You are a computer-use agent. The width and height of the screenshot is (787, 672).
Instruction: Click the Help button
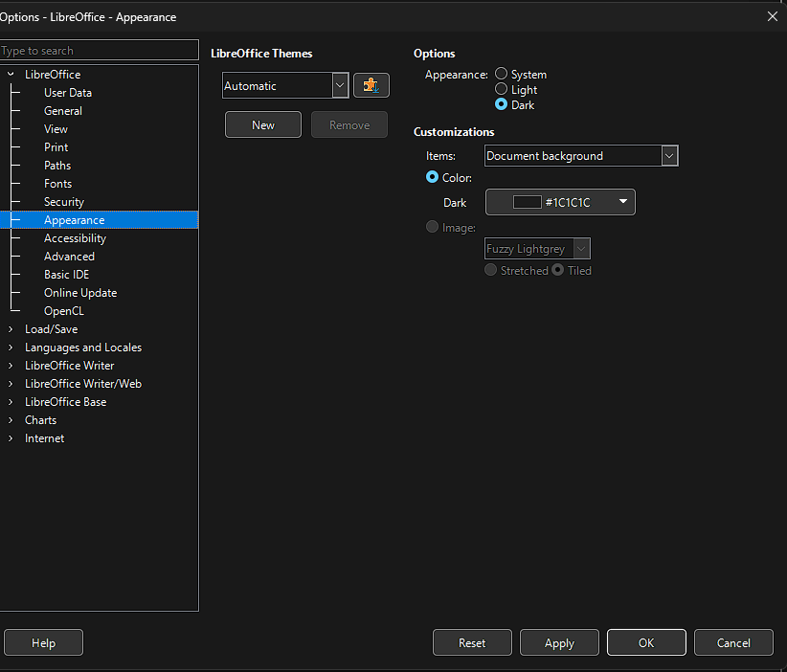(44, 642)
